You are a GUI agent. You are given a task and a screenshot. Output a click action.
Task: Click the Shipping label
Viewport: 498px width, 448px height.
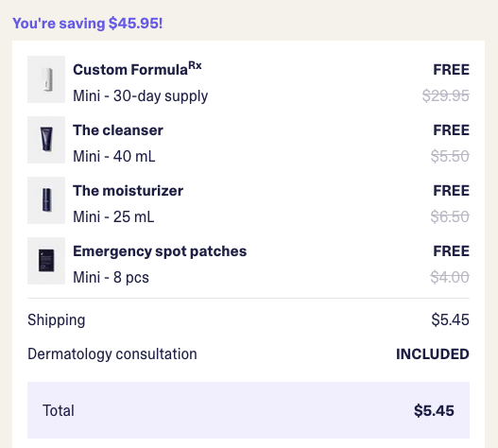(x=56, y=320)
